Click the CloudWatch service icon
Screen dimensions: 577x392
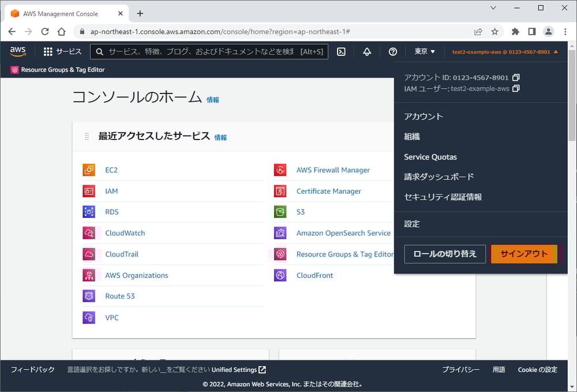[89, 233]
